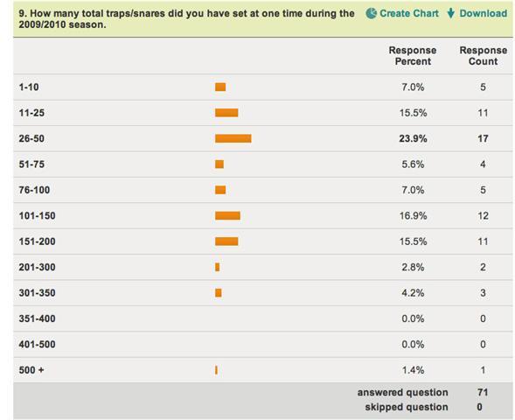
Task: Open the Create Chart link
Action: [x=409, y=13]
